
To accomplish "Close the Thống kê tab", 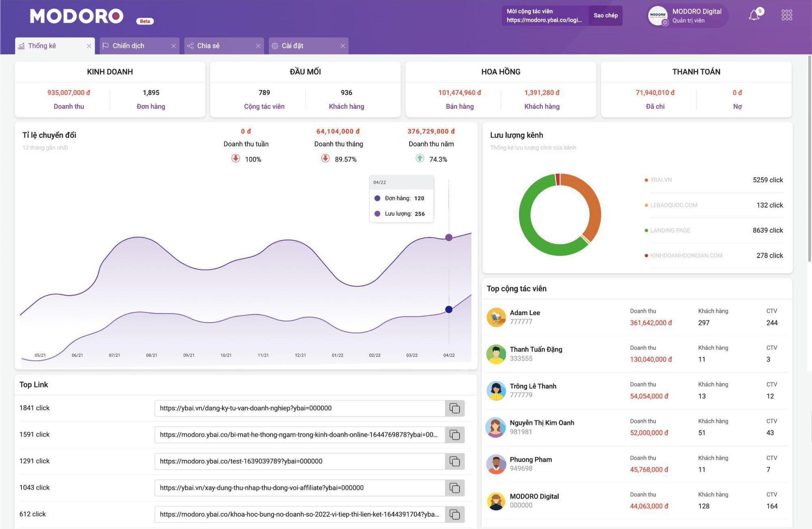I will 89,46.
